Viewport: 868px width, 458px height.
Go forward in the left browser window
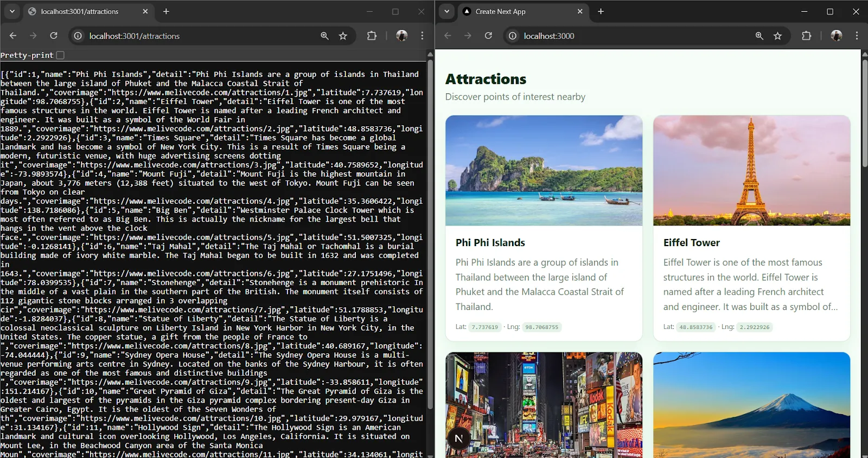coord(33,36)
